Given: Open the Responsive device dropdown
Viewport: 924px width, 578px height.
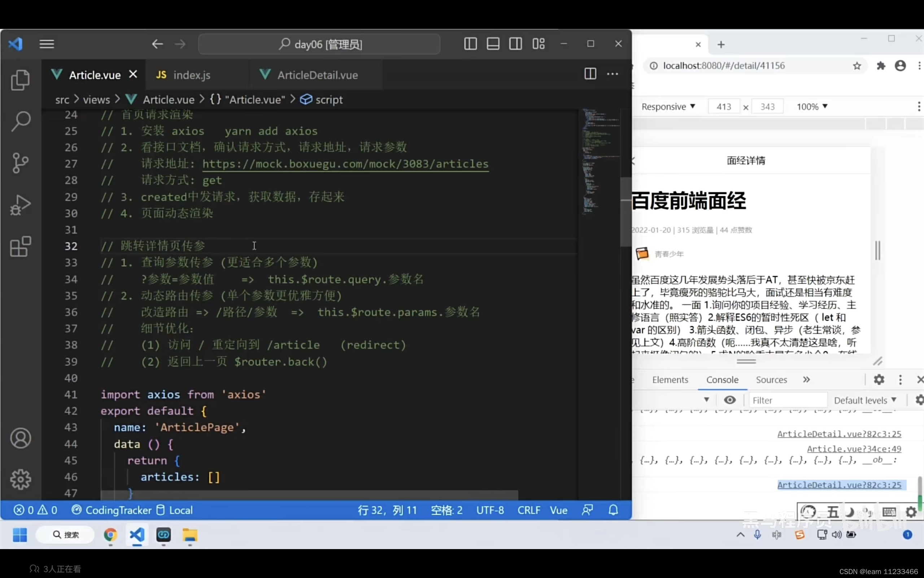Looking at the screenshot, I should point(668,107).
